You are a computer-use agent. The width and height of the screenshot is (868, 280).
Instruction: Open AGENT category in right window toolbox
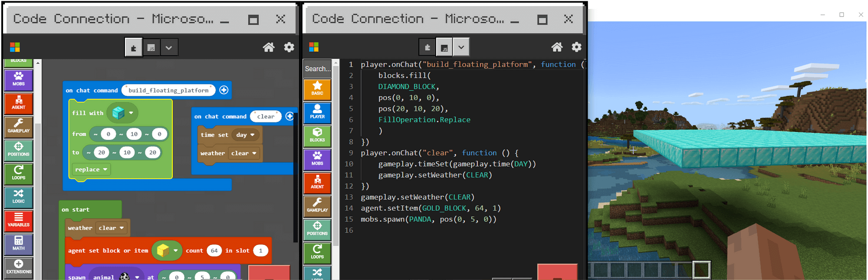pos(317,183)
